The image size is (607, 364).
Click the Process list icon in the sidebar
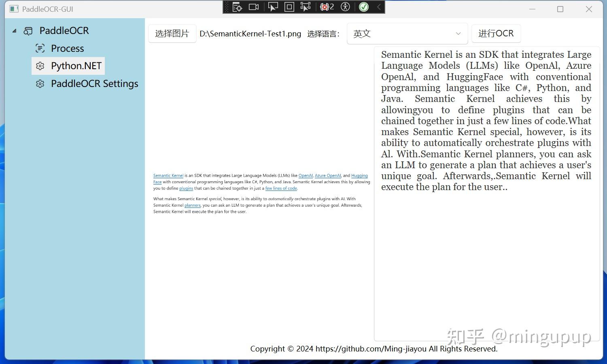pos(40,48)
